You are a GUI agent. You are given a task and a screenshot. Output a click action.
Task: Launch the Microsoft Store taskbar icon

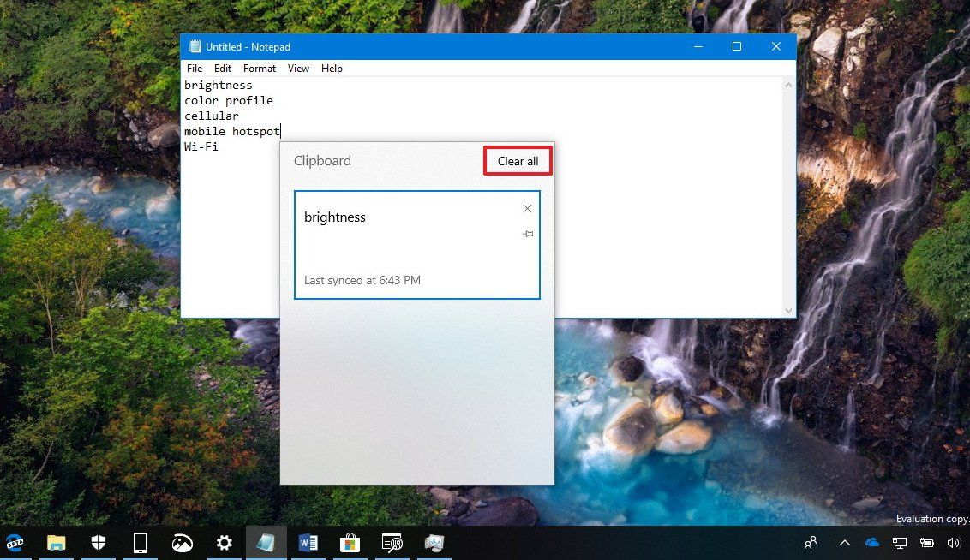(x=350, y=542)
